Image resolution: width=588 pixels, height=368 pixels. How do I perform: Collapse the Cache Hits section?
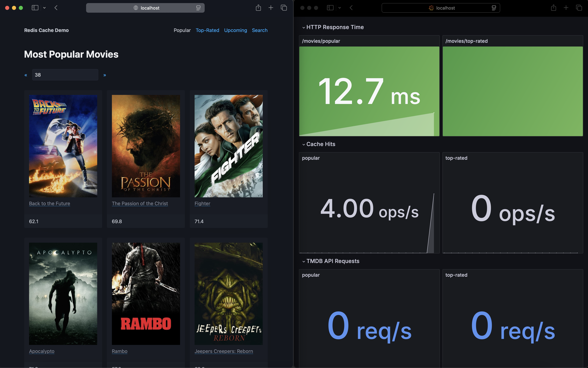pos(304,144)
